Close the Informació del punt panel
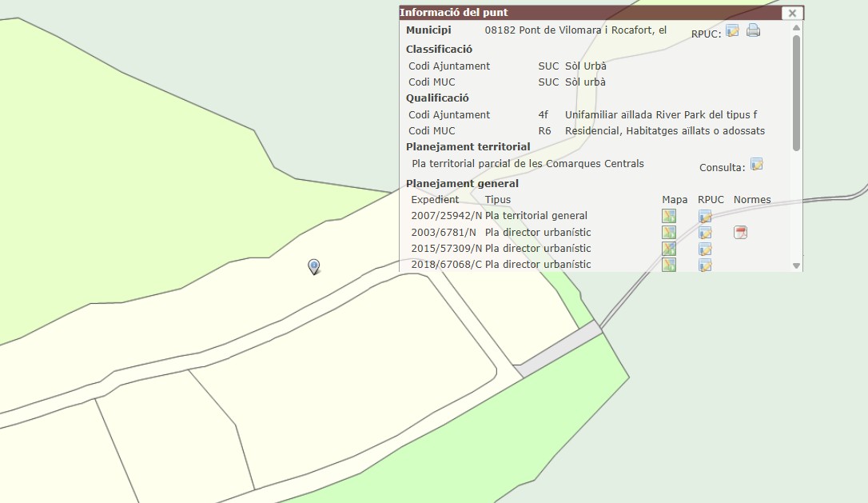Viewport: 868px width, 503px height. 791,13
